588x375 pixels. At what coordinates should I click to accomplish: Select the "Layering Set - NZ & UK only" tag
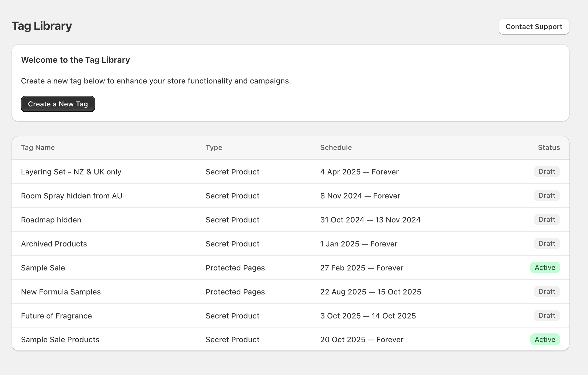click(x=71, y=172)
